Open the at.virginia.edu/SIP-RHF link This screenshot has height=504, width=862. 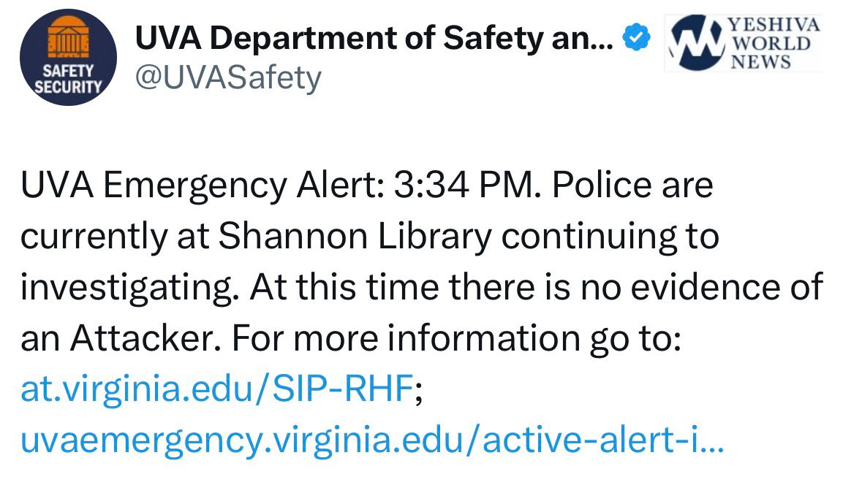pos(216,391)
